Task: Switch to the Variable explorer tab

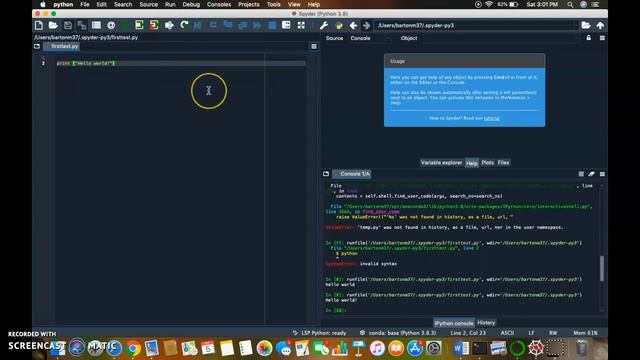Action: (441, 162)
